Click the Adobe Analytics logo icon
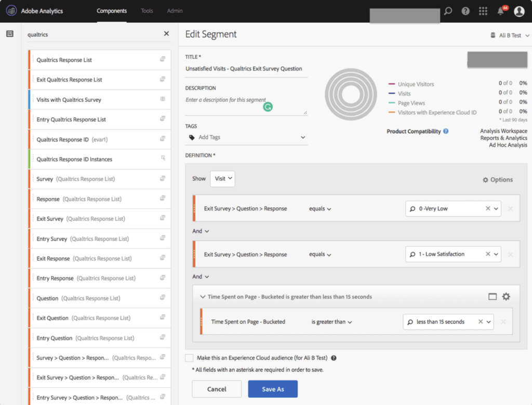The width and height of the screenshot is (532, 405). (11, 11)
